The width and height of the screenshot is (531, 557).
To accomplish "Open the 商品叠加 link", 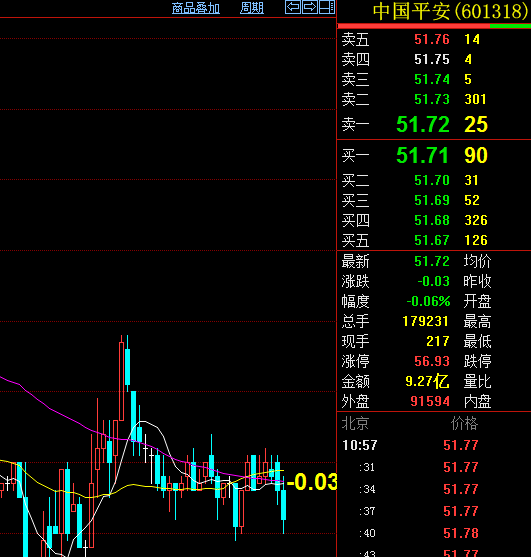I will (x=196, y=8).
